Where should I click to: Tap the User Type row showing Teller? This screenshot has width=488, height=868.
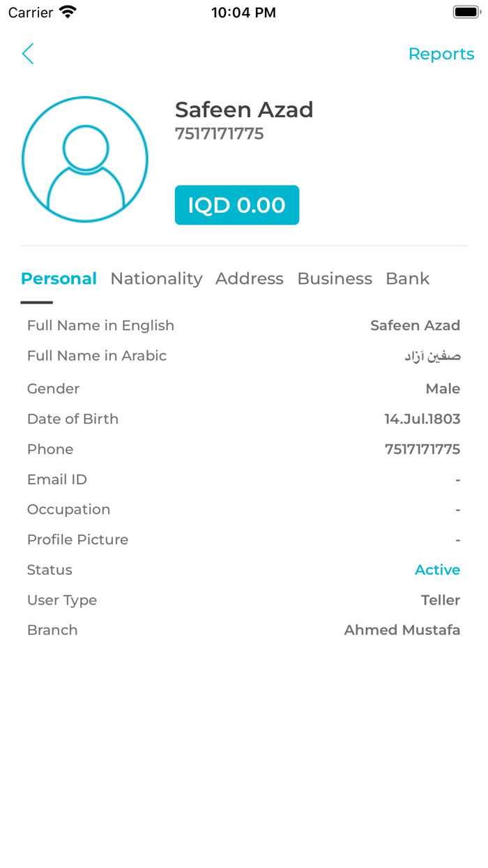pyautogui.click(x=244, y=600)
